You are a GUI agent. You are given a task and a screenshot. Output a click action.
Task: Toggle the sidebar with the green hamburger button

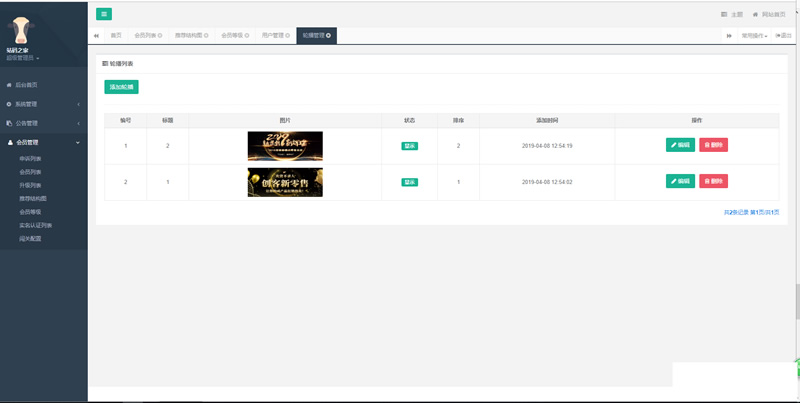tap(104, 14)
